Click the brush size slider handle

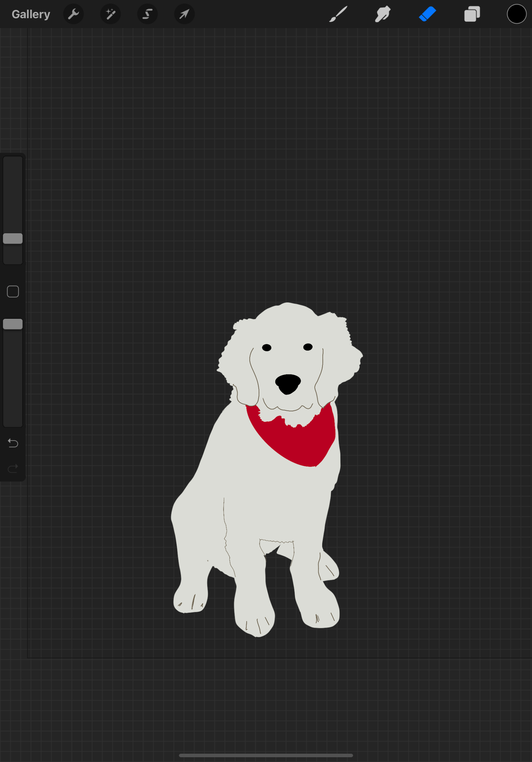[x=13, y=239]
